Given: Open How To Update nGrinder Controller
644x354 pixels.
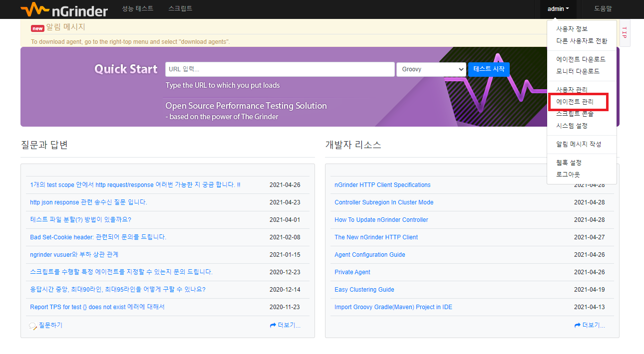Looking at the screenshot, I should (x=381, y=220).
